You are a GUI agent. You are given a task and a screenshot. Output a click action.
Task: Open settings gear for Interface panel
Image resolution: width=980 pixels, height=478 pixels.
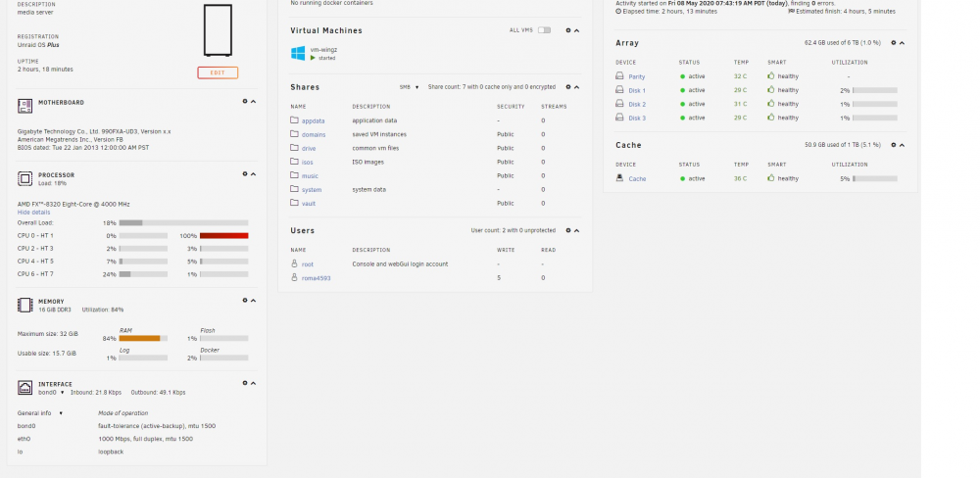(x=245, y=383)
